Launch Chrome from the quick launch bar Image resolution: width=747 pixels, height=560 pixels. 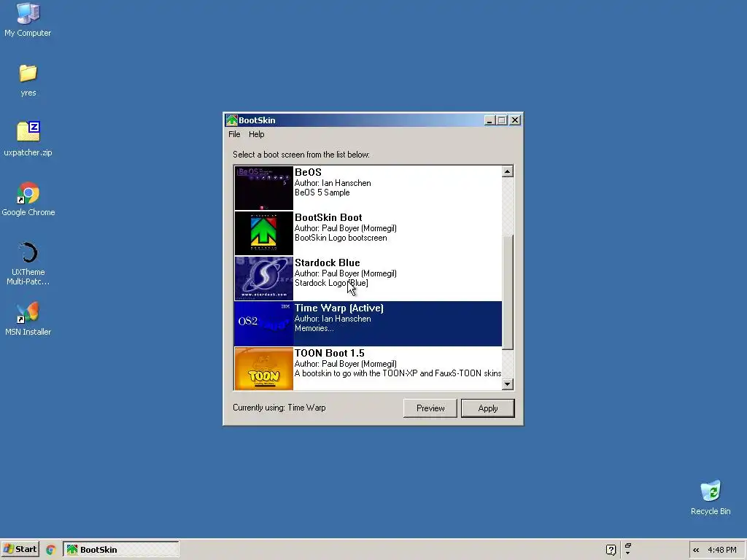(50, 550)
